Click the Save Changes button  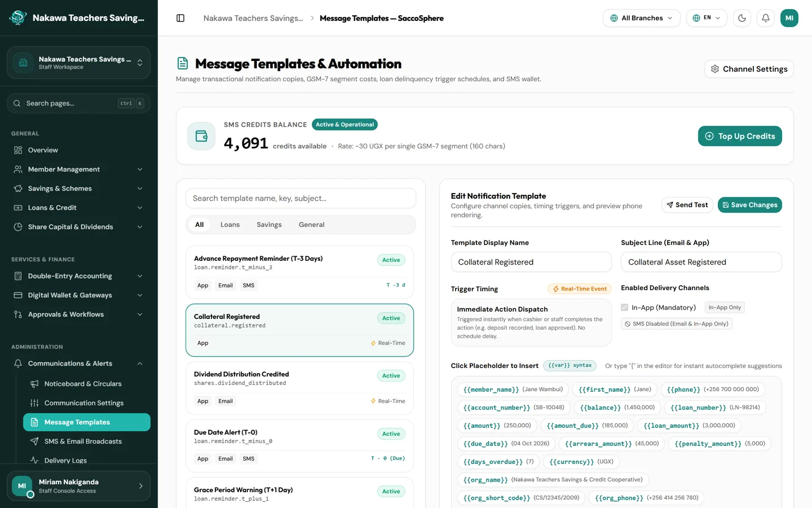tap(750, 205)
